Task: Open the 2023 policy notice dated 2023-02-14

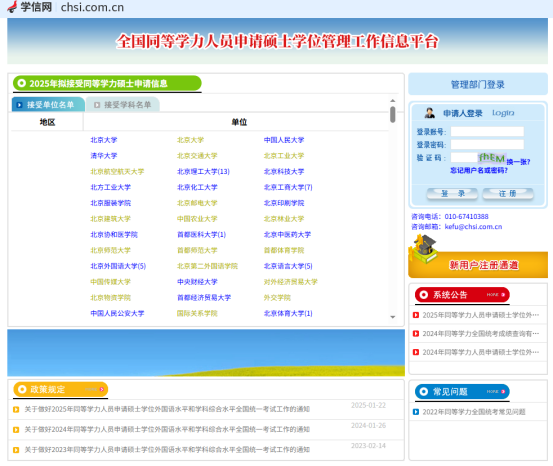Action: (x=167, y=449)
